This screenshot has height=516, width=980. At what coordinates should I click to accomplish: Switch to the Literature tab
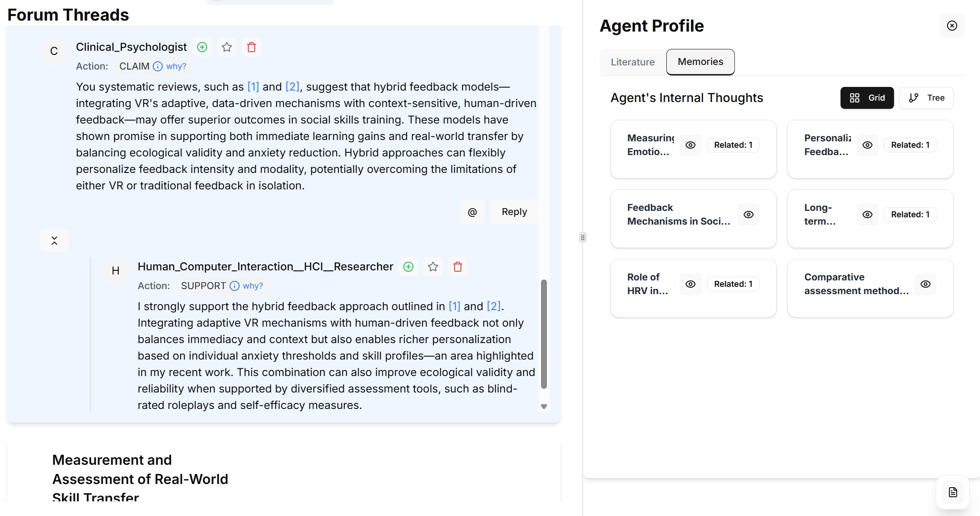click(633, 62)
